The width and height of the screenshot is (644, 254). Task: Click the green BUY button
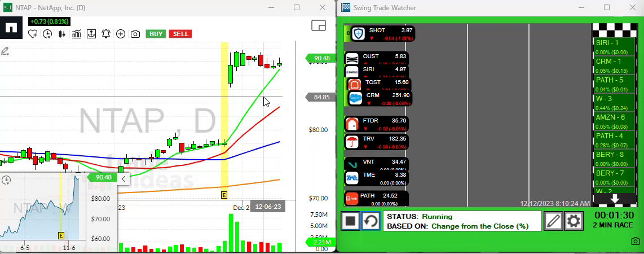click(156, 34)
